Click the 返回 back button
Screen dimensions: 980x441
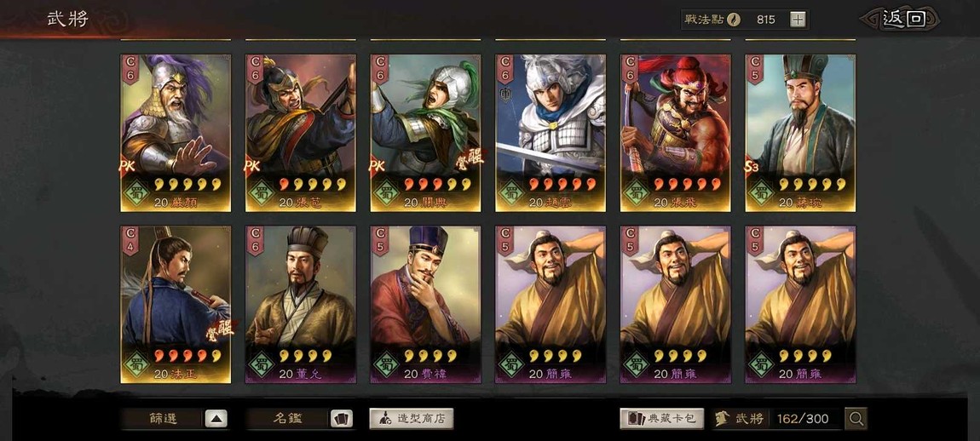click(904, 19)
